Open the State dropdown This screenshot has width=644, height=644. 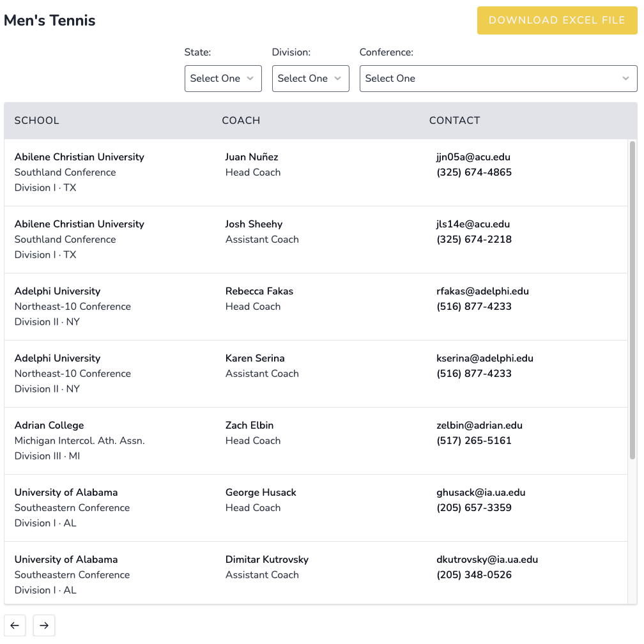[223, 79]
